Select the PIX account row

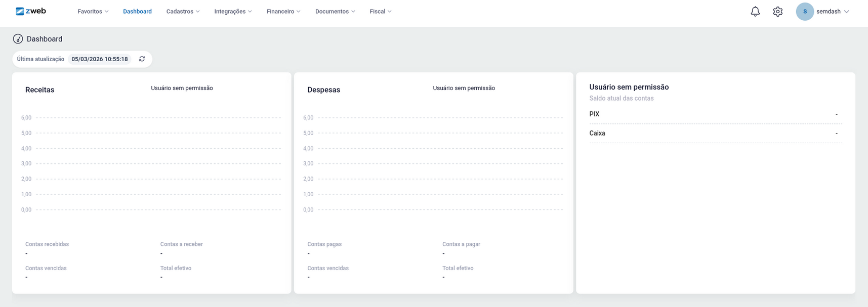coord(715,114)
